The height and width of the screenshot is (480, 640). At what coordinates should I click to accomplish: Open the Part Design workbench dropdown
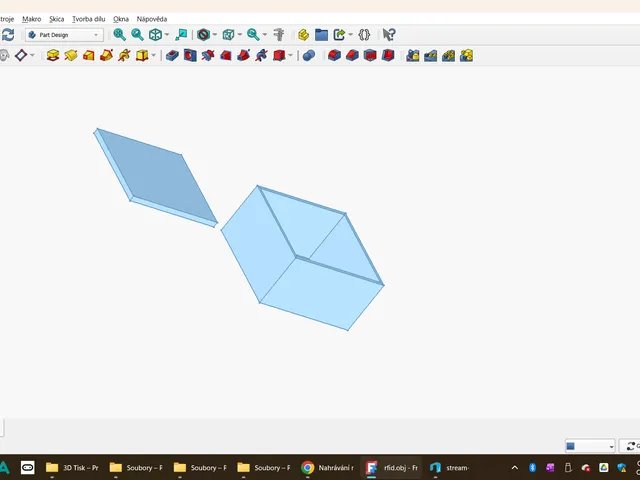click(x=64, y=35)
